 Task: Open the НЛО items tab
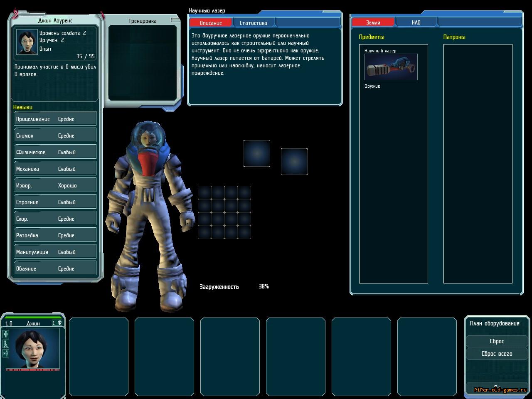pos(416,22)
